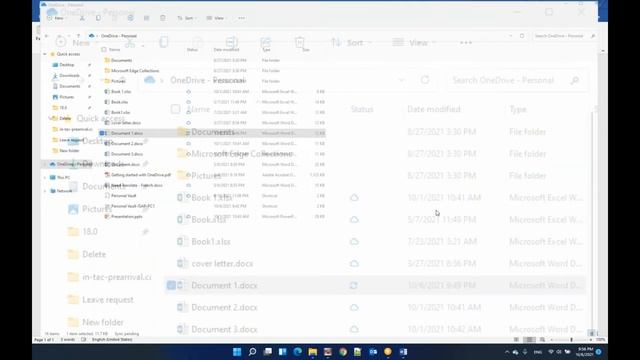
Task: Open Widgets from taskbar
Action: pyautogui.click(x=282, y=352)
